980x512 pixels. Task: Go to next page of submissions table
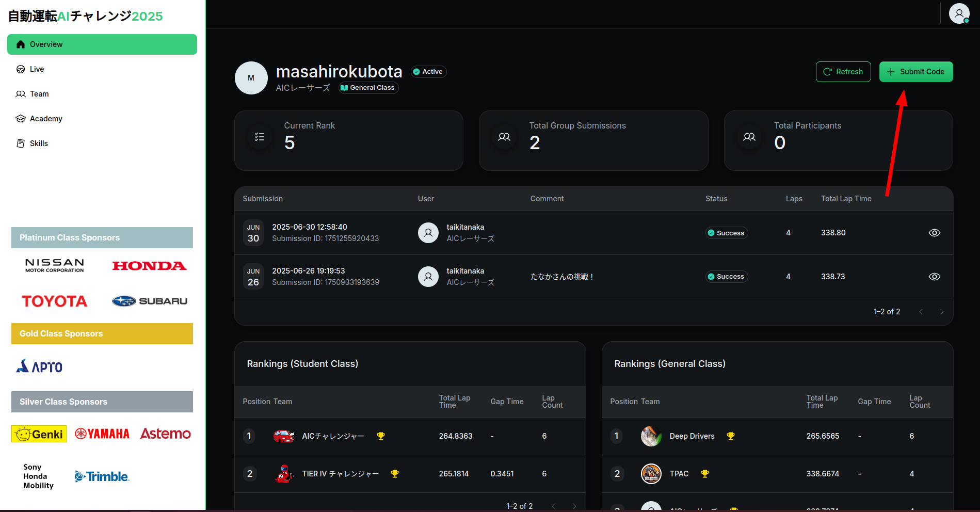[x=942, y=312]
